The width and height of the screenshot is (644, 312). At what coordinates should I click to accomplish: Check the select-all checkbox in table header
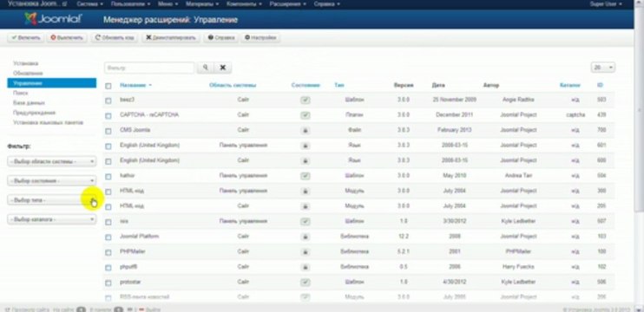(x=108, y=86)
